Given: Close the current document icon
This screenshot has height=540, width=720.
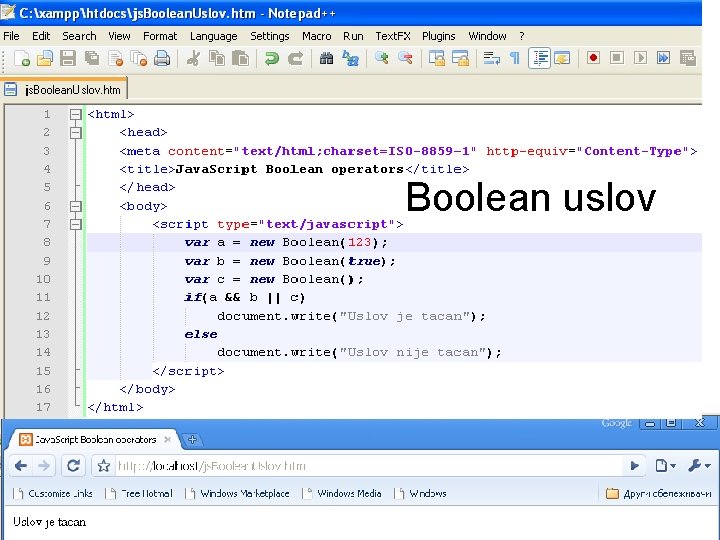Looking at the screenshot, I should (116, 58).
